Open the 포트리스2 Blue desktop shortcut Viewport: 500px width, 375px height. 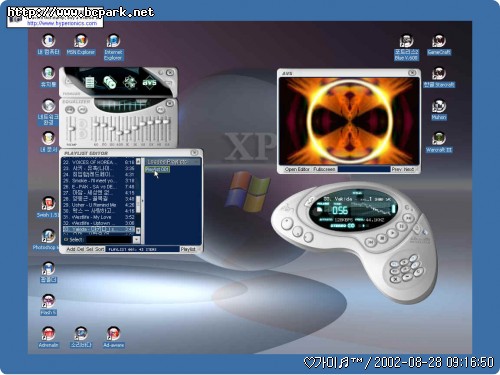click(406, 47)
